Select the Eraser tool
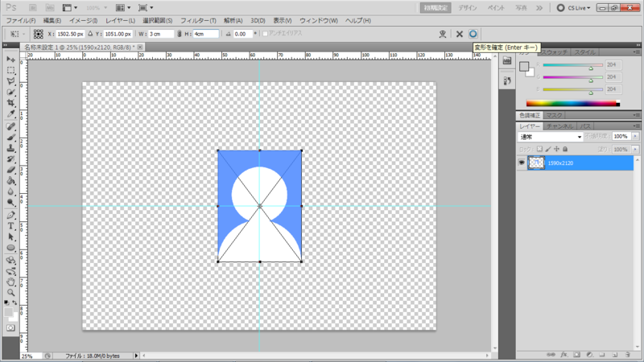Screen dimensions: 644x362 [x=10, y=170]
